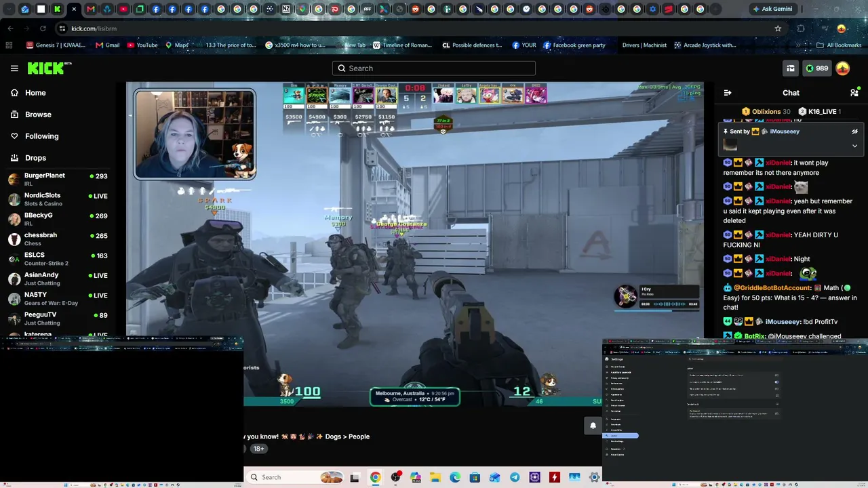Open the chat users list icon
This screenshot has width=868, height=488.
click(x=854, y=93)
